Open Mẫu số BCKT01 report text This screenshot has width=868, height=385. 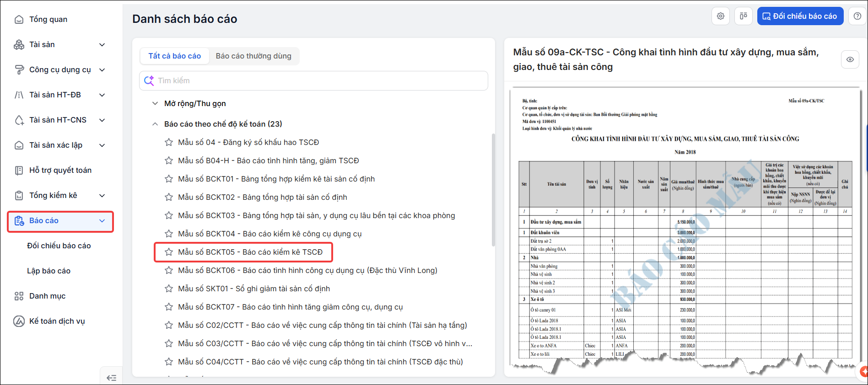(276, 179)
